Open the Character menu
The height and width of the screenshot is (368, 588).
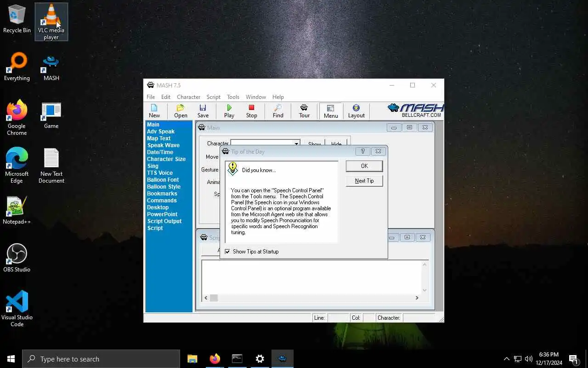pyautogui.click(x=188, y=97)
